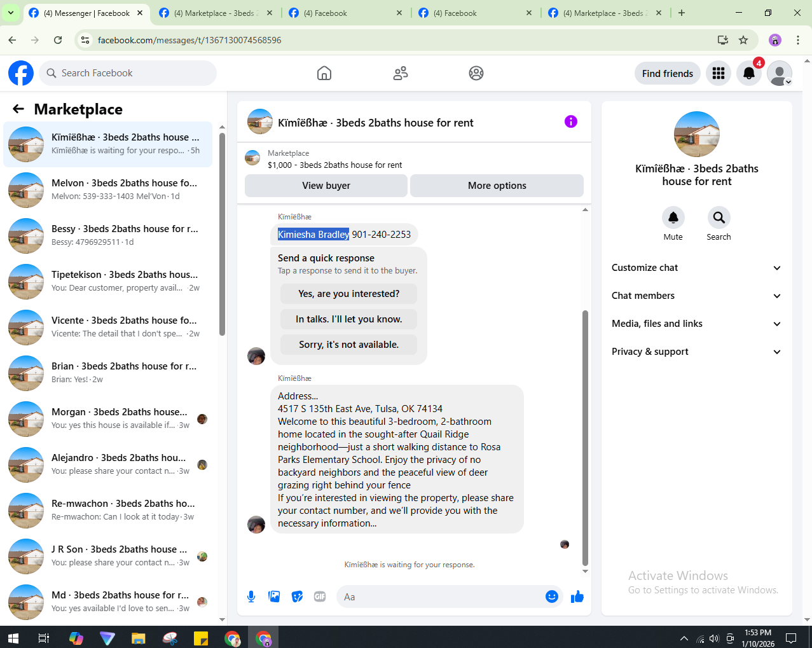Send 'In talks. I'll let you know.' response
This screenshot has height=648, width=812.
349,319
